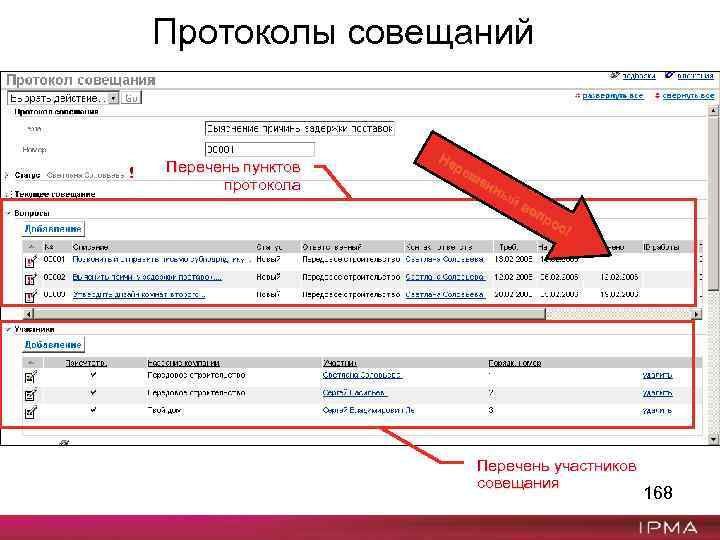The image size is (720, 540).
Task: Click the Ответственный column header
Action: (332, 247)
